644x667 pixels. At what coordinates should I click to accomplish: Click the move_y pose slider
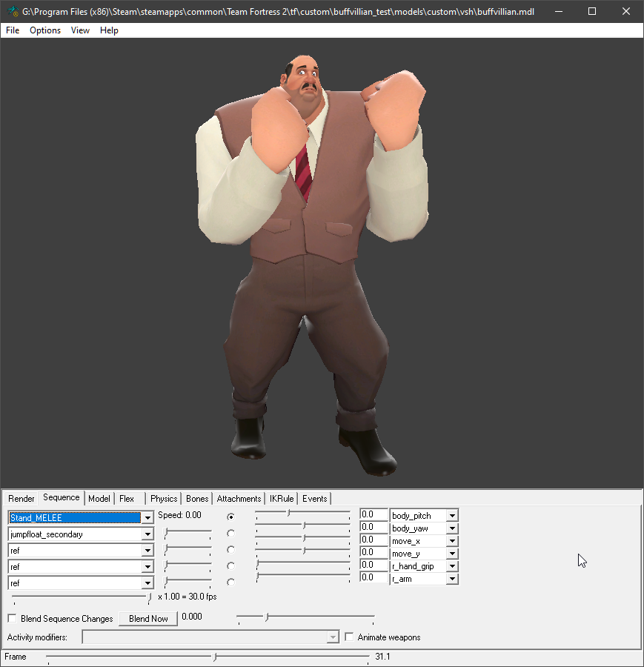302,551
